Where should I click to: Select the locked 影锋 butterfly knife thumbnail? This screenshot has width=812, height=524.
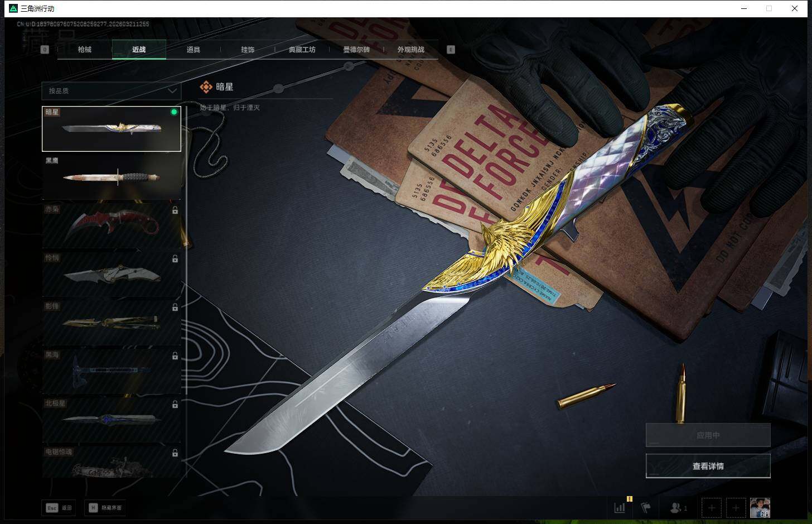(x=112, y=323)
